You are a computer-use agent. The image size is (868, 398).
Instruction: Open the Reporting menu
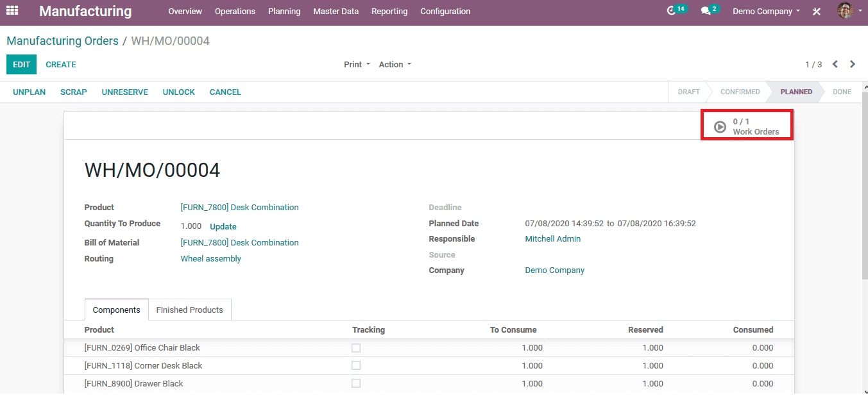(x=389, y=12)
